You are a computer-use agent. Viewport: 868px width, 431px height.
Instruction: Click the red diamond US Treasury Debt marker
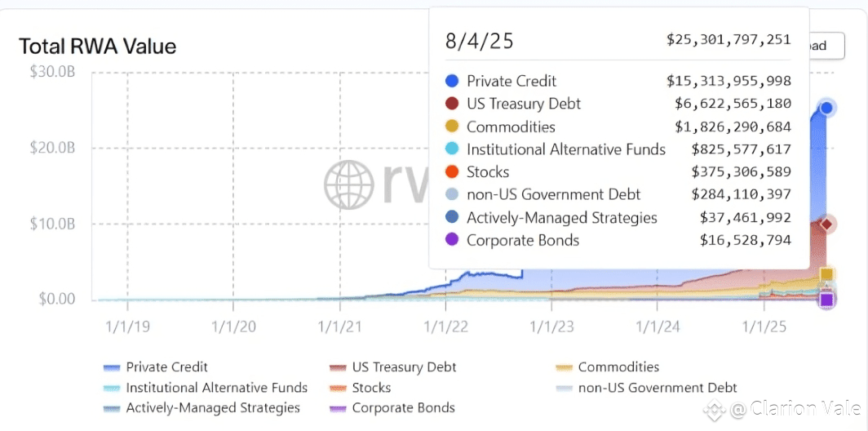pos(826,224)
